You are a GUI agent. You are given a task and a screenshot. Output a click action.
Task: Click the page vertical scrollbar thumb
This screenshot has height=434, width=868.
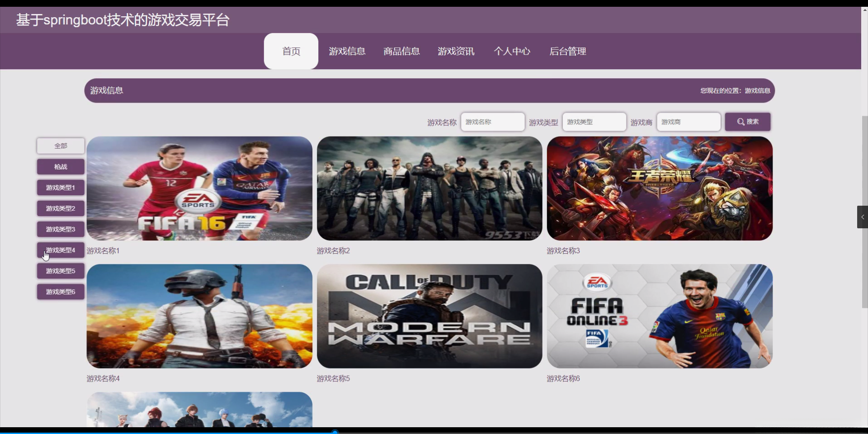point(865,212)
